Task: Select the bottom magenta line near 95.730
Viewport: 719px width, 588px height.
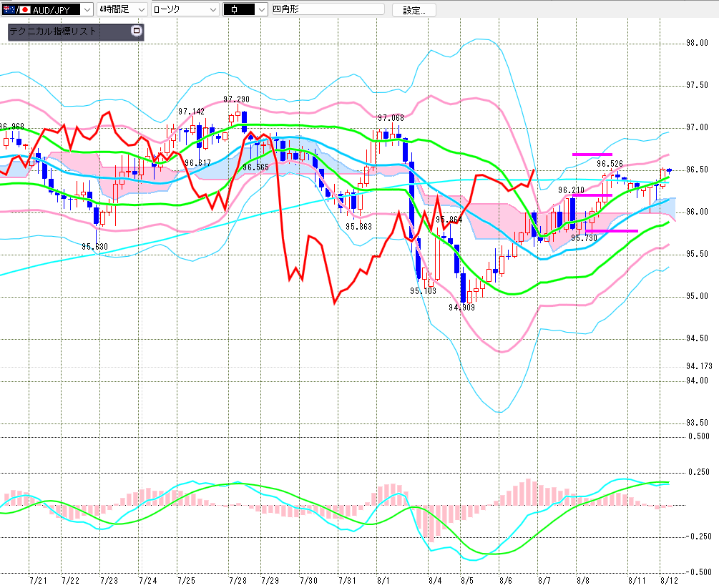Action: pyautogui.click(x=612, y=231)
